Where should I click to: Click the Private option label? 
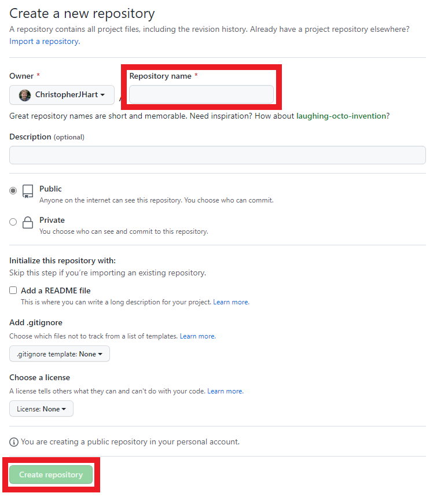52,220
